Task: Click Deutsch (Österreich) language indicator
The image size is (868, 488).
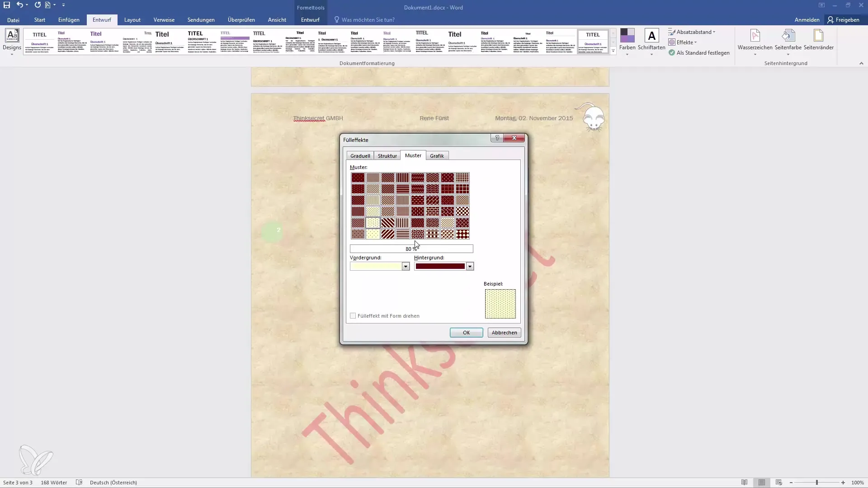Action: [113, 483]
